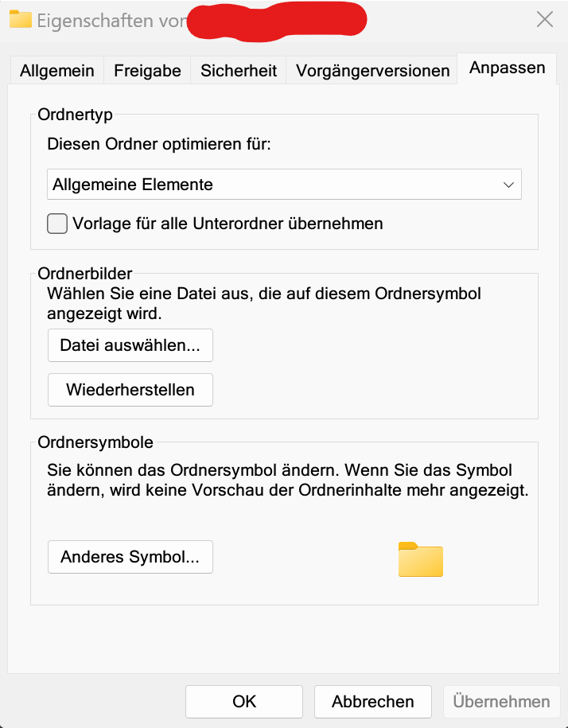This screenshot has width=568, height=728.
Task: Click the chevron arrow of the folder type dropdown
Action: click(509, 185)
